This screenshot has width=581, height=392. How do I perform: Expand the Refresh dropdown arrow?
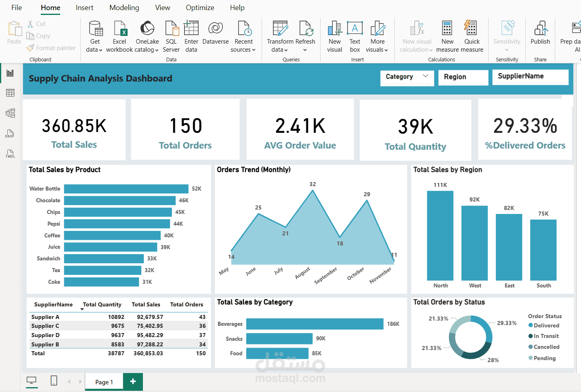[x=305, y=50]
